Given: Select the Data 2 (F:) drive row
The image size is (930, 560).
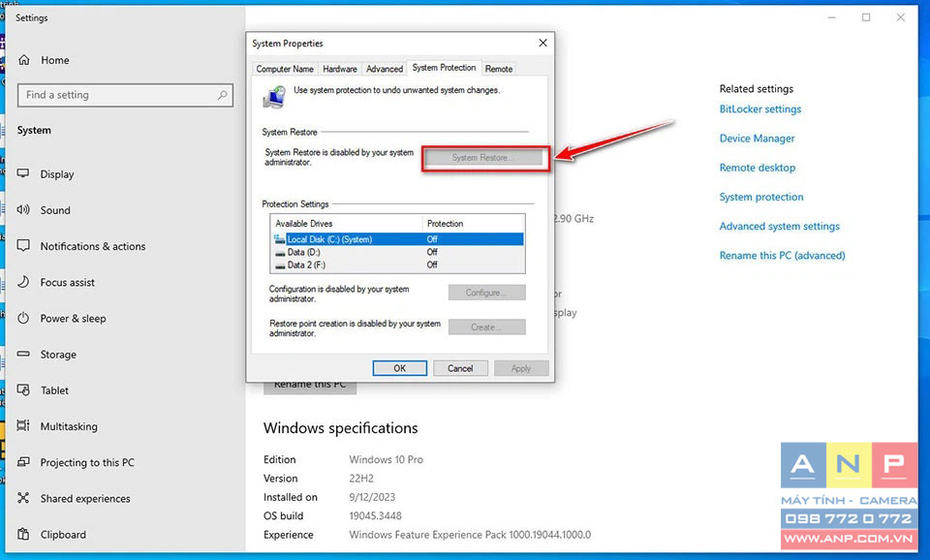Looking at the screenshot, I should [x=397, y=265].
